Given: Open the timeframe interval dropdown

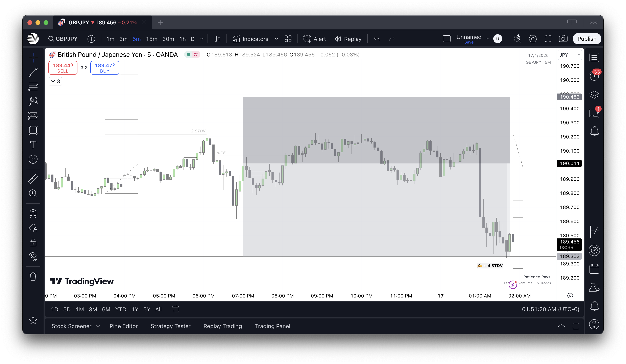Looking at the screenshot, I should tap(202, 39).
